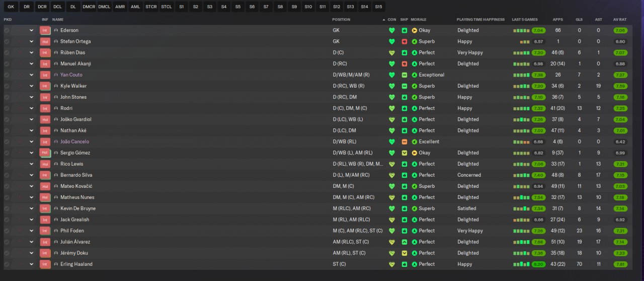
Task: Open position dropdown arrow for Jack Grealish
Action: pos(32,220)
